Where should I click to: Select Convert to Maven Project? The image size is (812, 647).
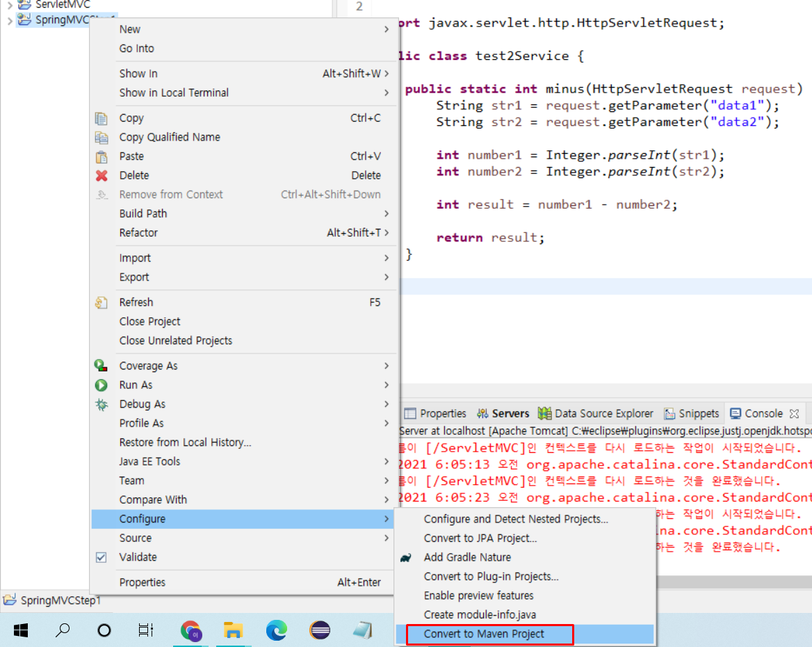(x=525, y=634)
